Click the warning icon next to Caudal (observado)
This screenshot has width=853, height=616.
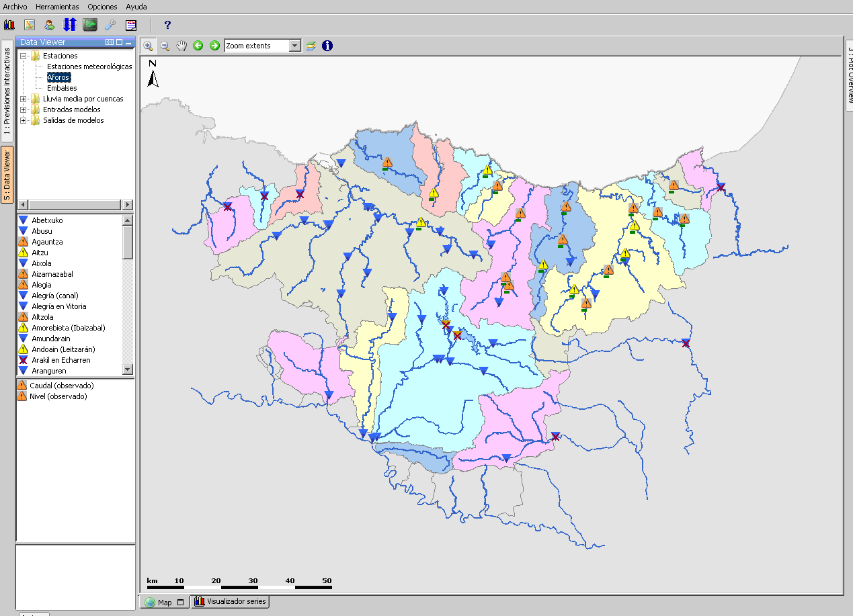[22, 386]
